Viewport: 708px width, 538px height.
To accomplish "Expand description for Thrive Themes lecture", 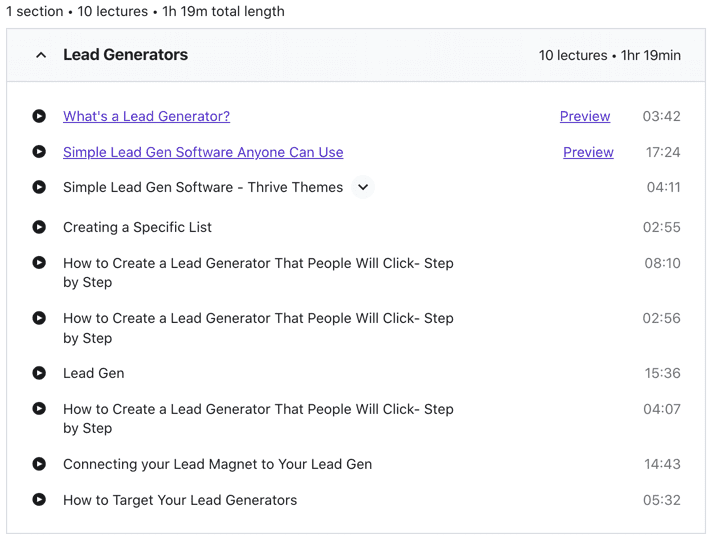I will point(363,187).
